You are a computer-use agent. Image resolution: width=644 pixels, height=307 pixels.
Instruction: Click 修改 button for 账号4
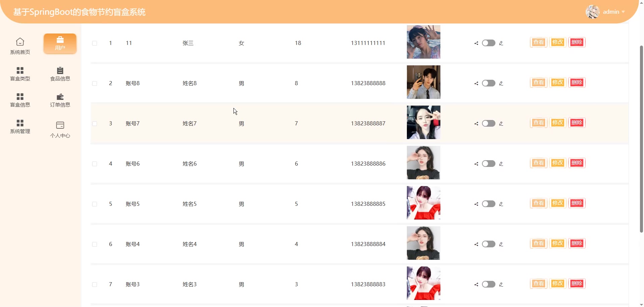[557, 243]
